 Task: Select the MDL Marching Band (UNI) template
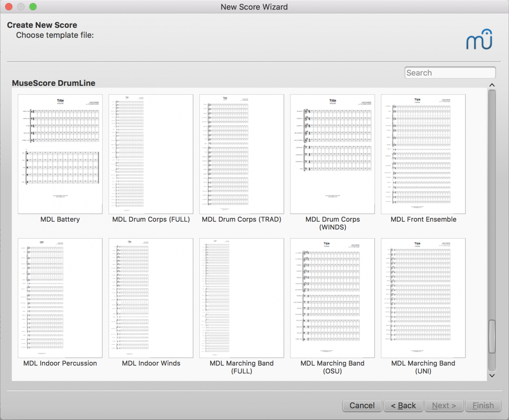coord(423,297)
